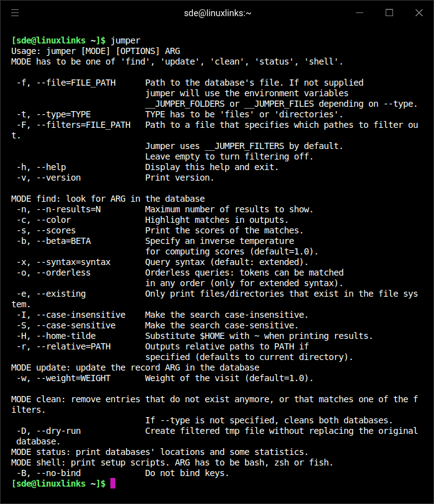The width and height of the screenshot is (434, 504).
Task: Minimize the terminal window
Action: 361,12
